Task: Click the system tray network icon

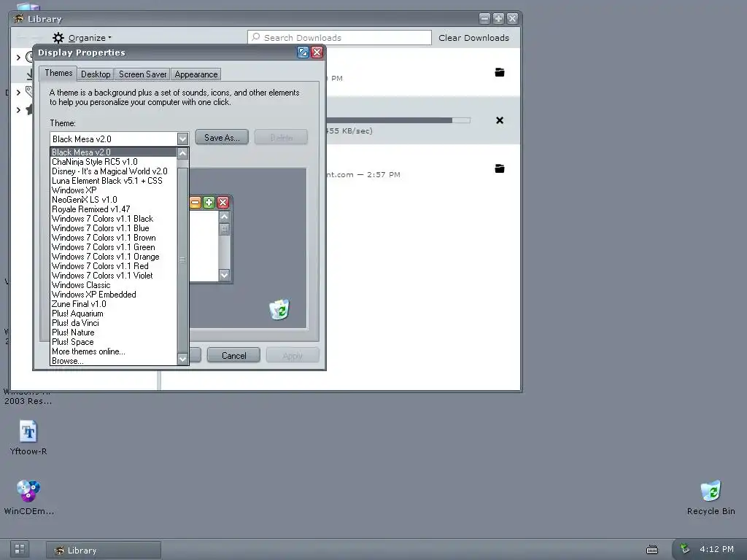Action: (x=685, y=548)
